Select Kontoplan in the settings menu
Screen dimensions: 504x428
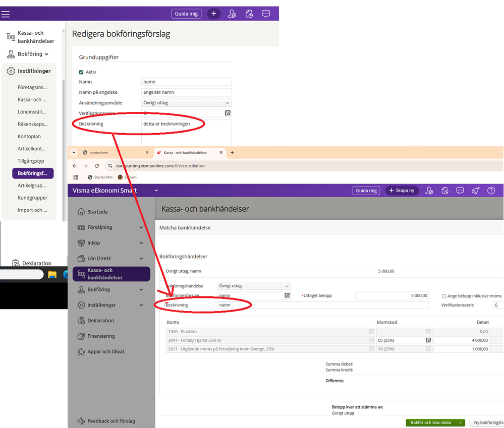(x=29, y=137)
